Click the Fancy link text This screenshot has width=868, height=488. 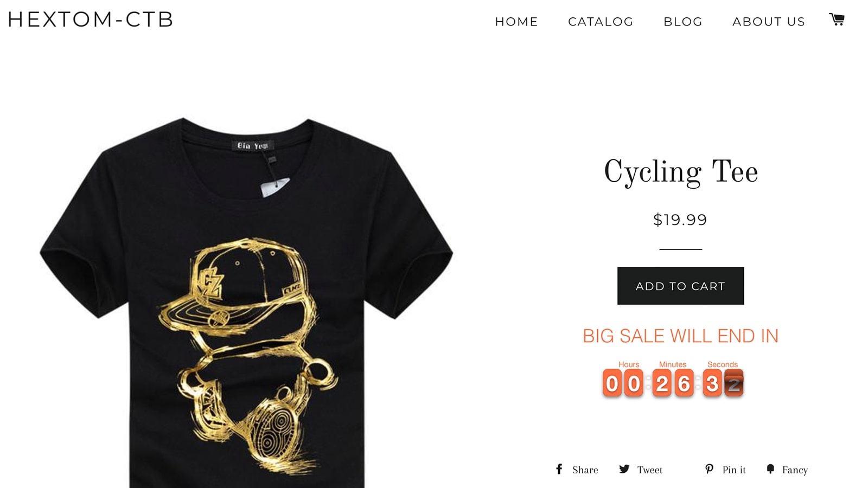[x=795, y=470]
